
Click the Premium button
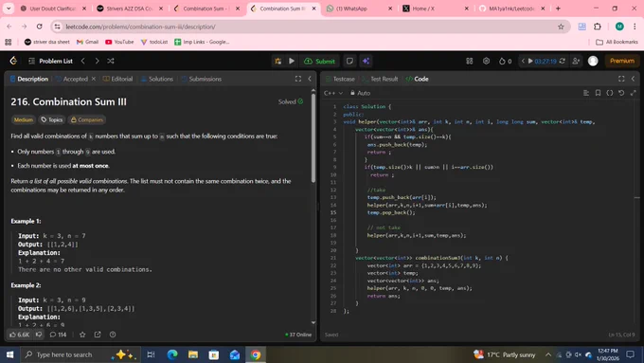pos(622,61)
